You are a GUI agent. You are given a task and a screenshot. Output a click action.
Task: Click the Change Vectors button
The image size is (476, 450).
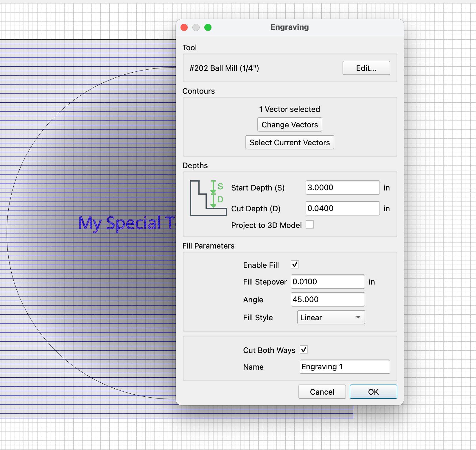[290, 124]
